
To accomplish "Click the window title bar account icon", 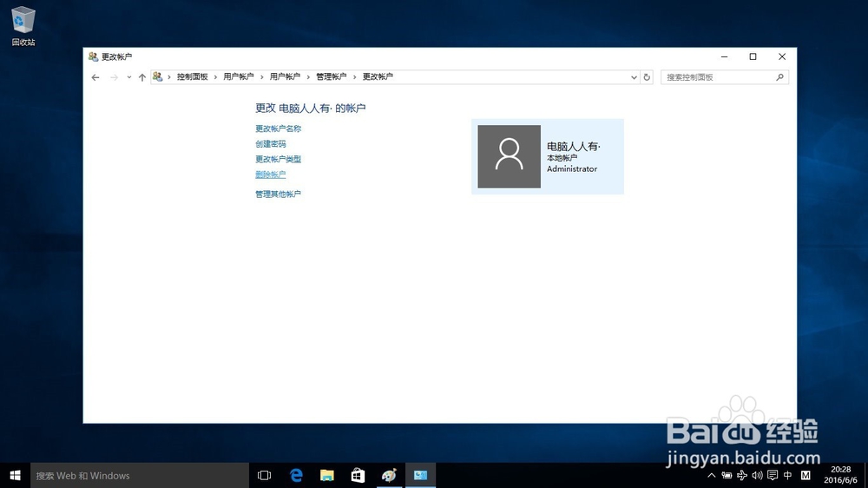I will coord(93,56).
